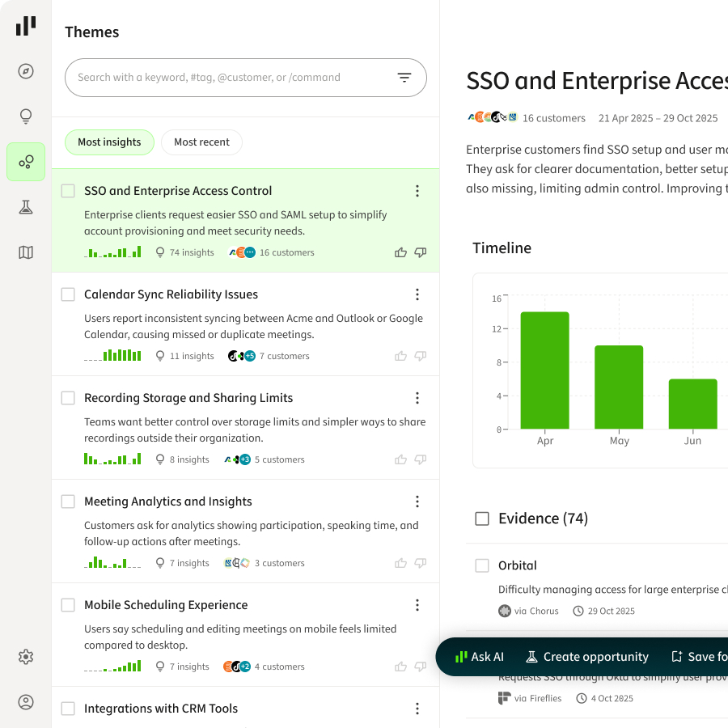Tick the Meeting Analytics and Insights checkbox
Screen dimensions: 728x728
[x=68, y=502]
